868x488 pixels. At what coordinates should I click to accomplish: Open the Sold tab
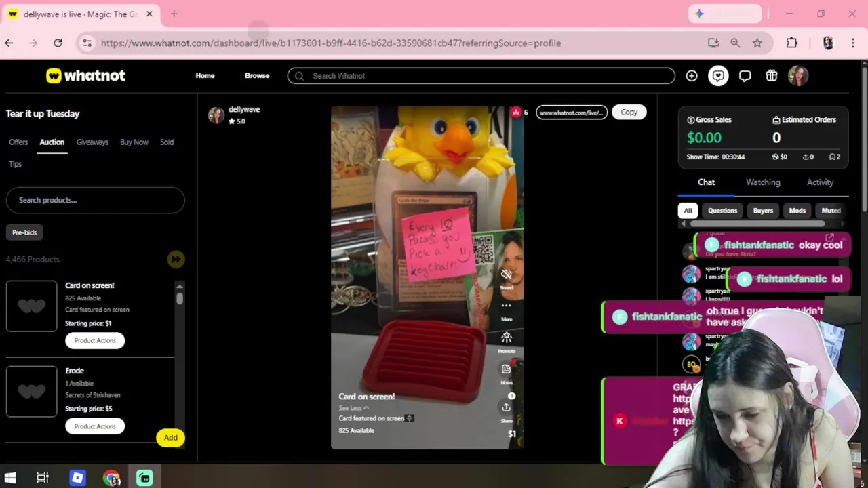(167, 142)
